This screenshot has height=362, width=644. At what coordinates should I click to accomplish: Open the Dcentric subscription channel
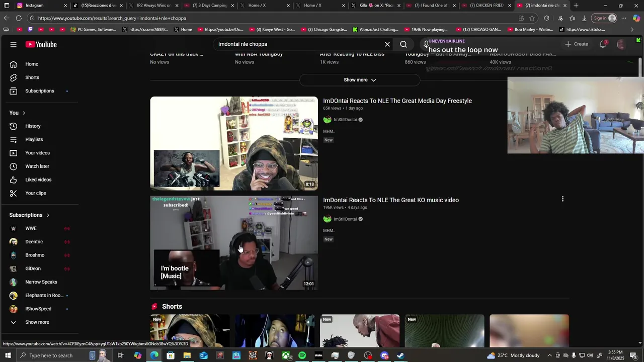tap(34, 242)
